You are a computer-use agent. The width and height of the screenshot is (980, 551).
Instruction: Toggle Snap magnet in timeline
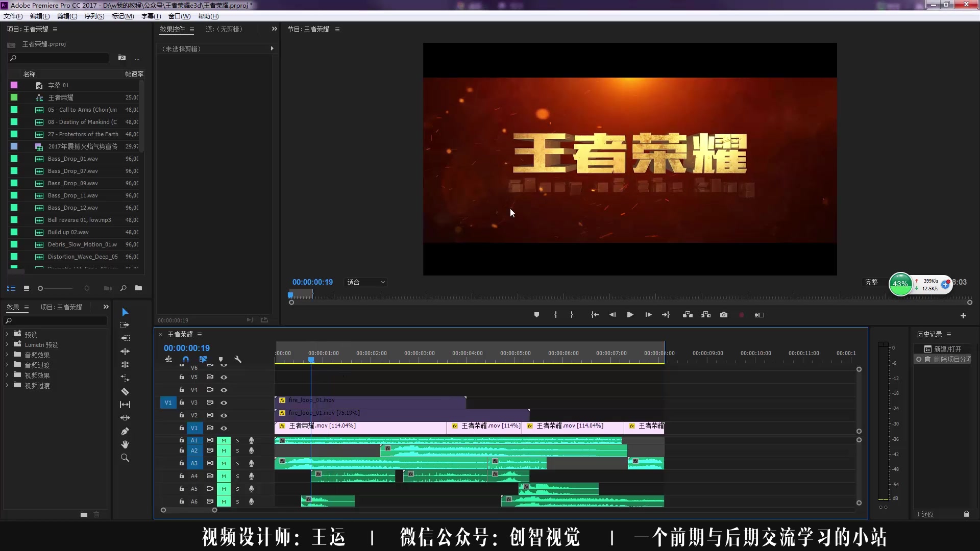(x=186, y=360)
